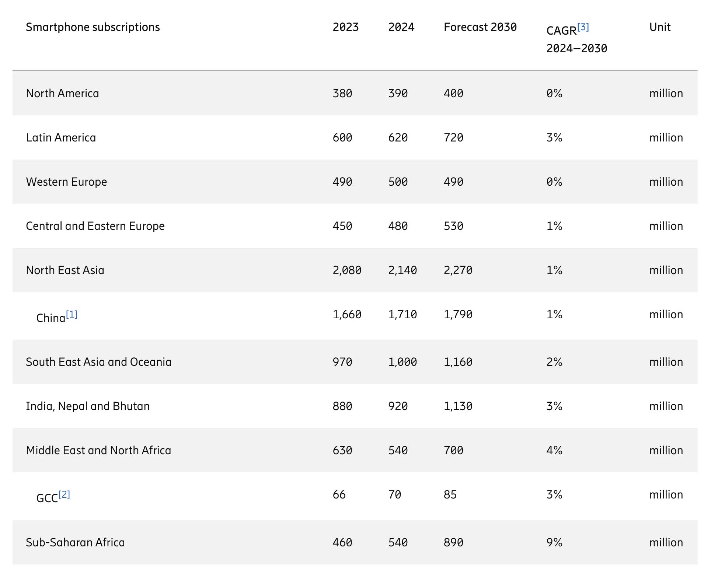Viewport: 718px width, 588px height.
Task: Click South East Asia and Oceania label
Action: point(99,362)
